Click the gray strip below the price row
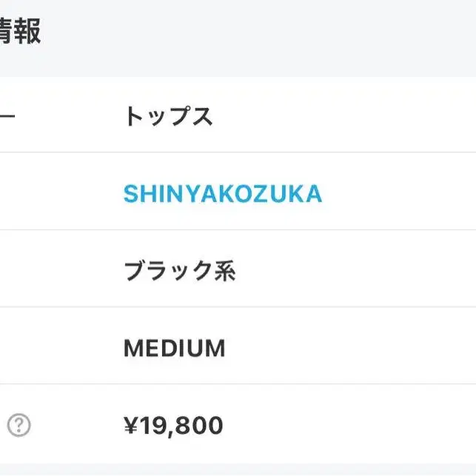476x476 pixels. (x=238, y=469)
